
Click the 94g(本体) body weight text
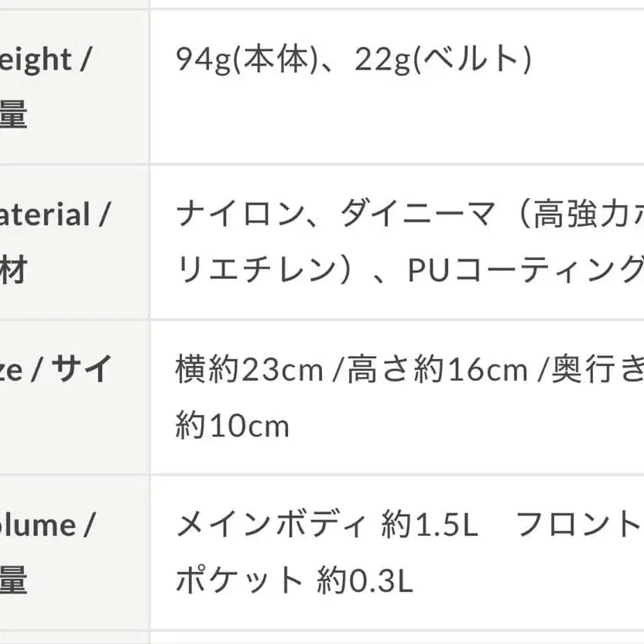pyautogui.click(x=247, y=60)
